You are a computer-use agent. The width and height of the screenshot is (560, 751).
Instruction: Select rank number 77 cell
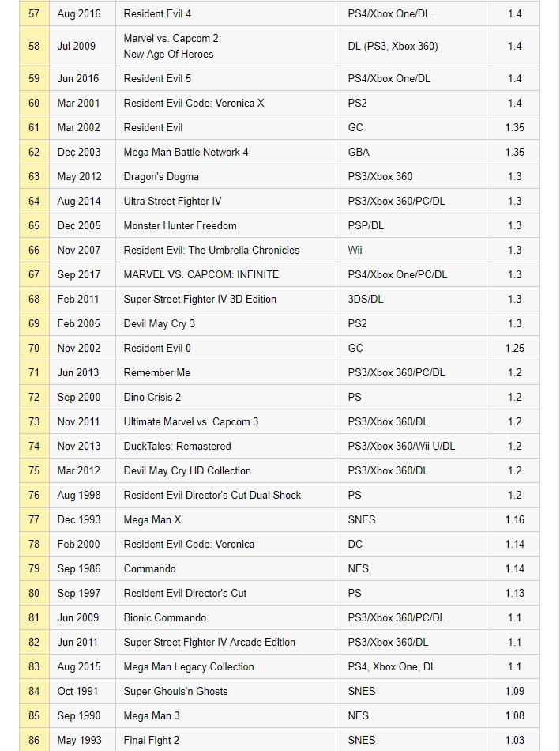click(34, 519)
